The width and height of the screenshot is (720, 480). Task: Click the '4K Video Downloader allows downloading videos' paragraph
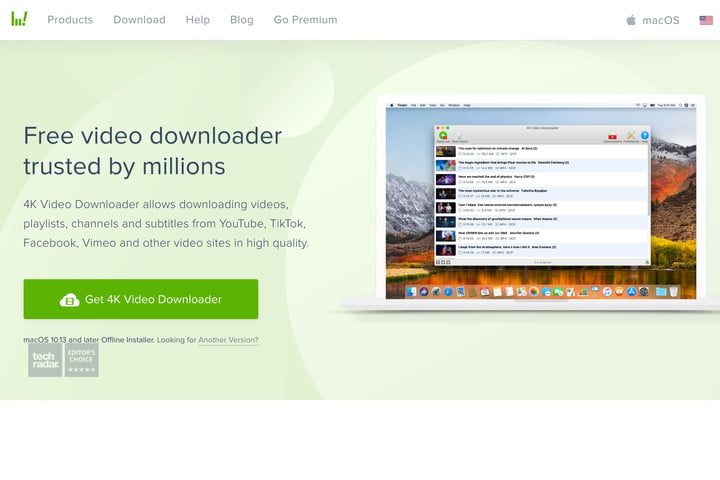166,224
